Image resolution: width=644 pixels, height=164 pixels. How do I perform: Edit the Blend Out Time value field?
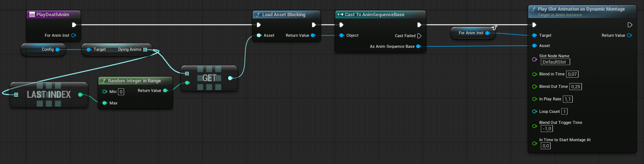575,87
